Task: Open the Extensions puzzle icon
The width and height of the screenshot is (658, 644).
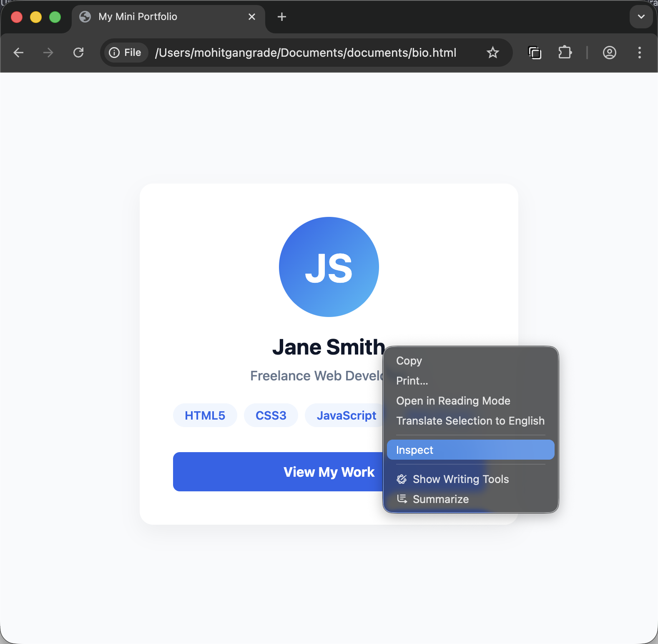Action: (x=565, y=53)
